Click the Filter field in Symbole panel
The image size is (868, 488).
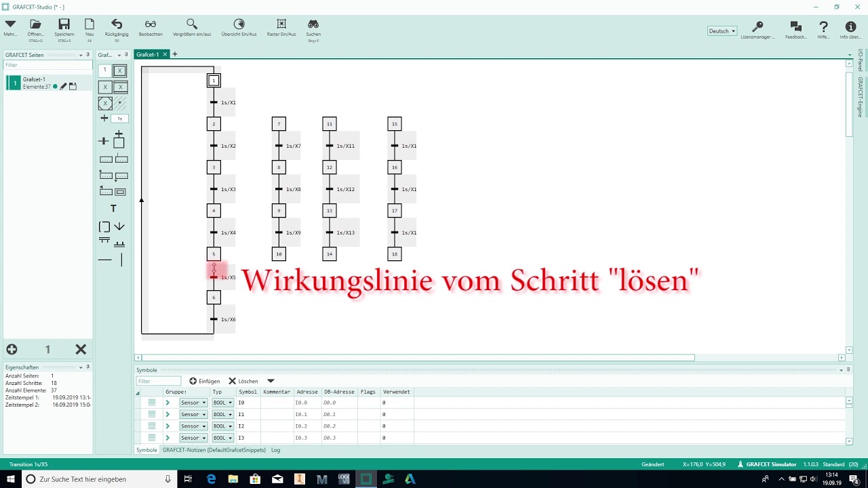(159, 381)
